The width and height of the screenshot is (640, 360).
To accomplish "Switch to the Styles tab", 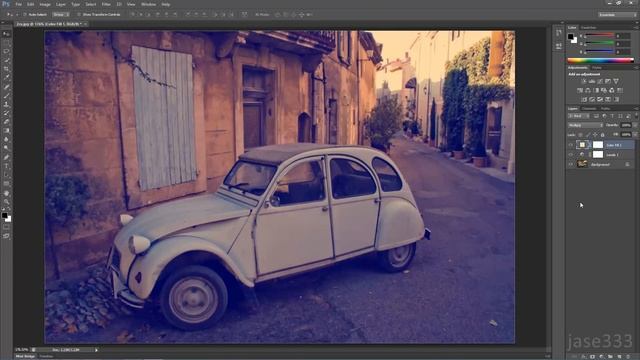I will [597, 68].
